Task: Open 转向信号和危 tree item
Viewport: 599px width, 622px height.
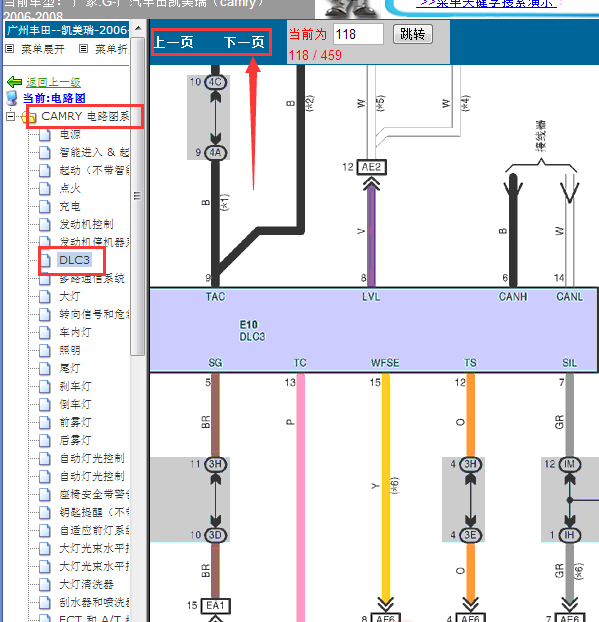Action: (94, 314)
